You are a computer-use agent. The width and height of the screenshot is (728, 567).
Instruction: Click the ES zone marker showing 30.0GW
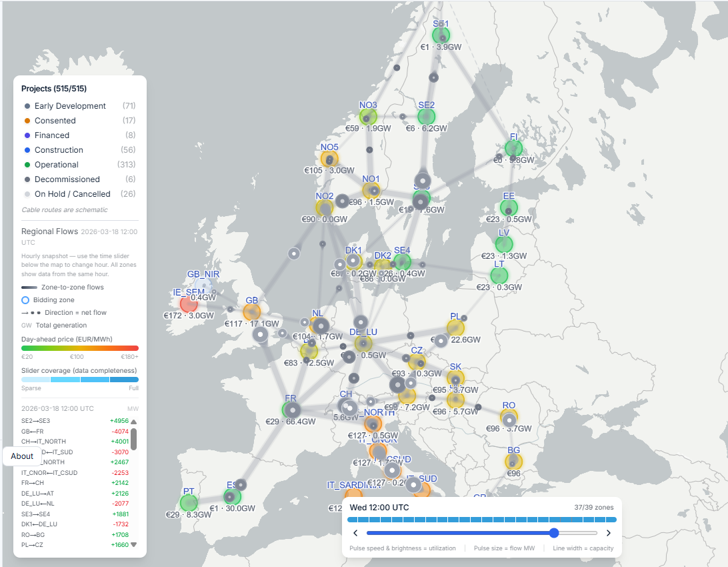click(231, 496)
